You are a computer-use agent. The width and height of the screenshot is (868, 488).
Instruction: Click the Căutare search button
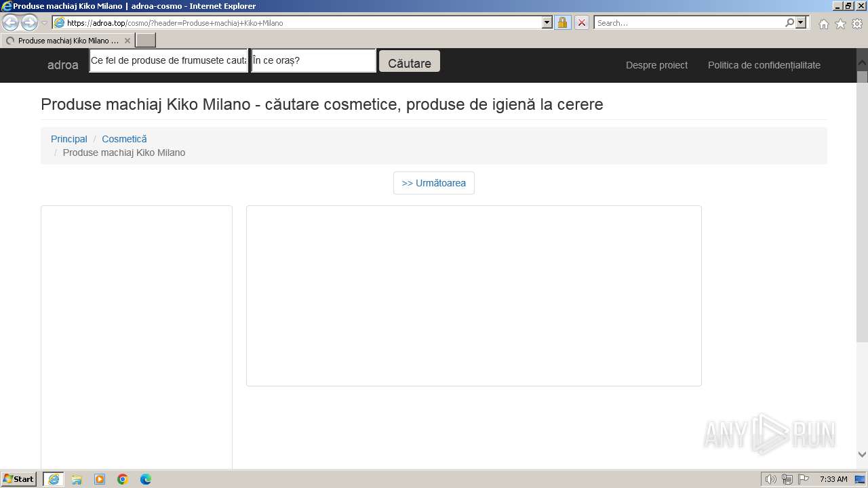pos(410,61)
